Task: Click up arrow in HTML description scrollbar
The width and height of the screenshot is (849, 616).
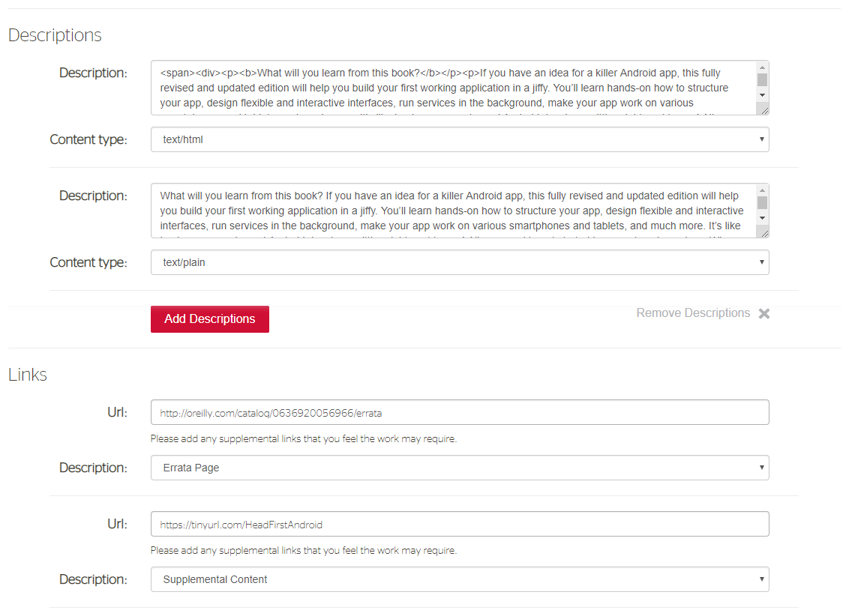Action: point(762,67)
